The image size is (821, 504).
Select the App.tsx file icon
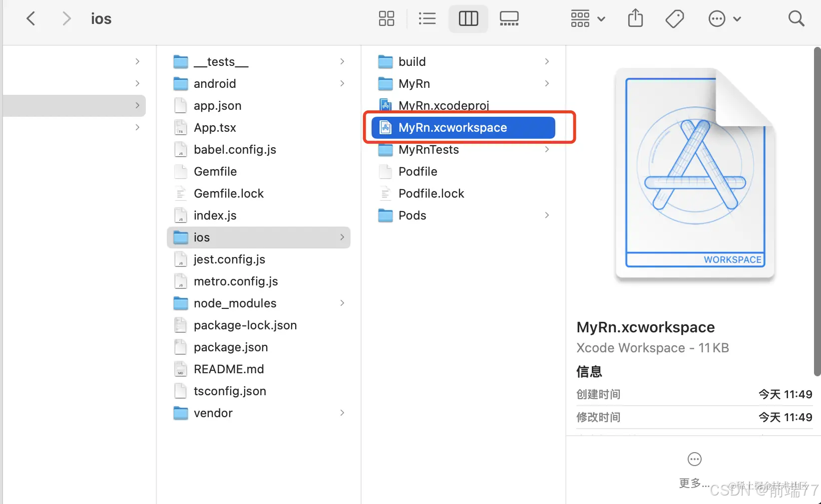click(180, 128)
